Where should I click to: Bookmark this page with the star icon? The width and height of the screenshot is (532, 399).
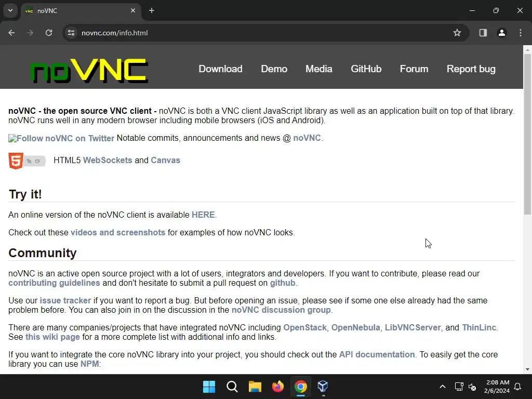(x=457, y=33)
